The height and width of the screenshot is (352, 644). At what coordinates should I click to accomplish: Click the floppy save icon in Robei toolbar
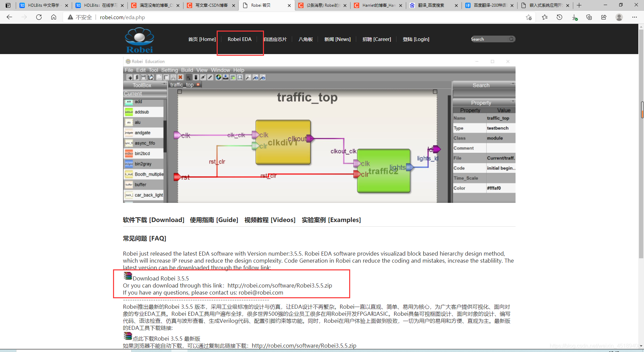(144, 78)
